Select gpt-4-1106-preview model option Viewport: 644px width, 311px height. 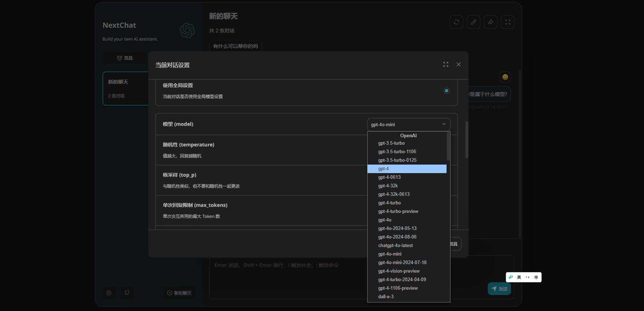click(407, 288)
